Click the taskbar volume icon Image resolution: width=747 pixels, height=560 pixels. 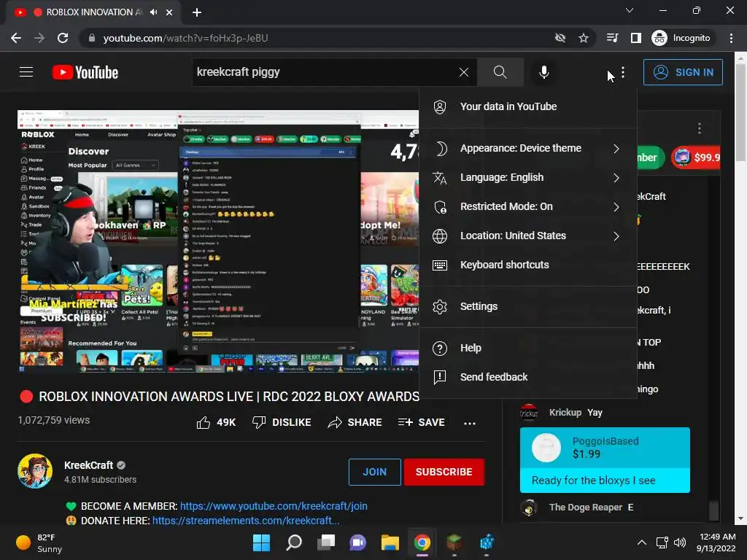[x=680, y=542]
